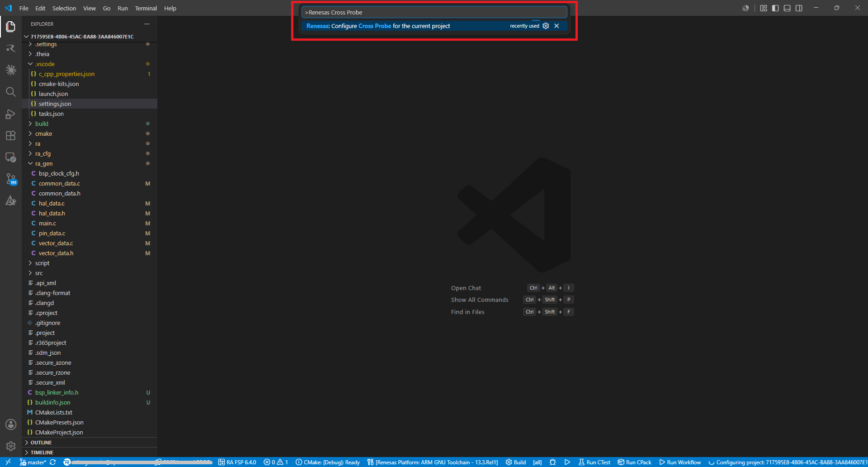The image size is (868, 467).
Task: Open the Accounts menu
Action: point(11,424)
